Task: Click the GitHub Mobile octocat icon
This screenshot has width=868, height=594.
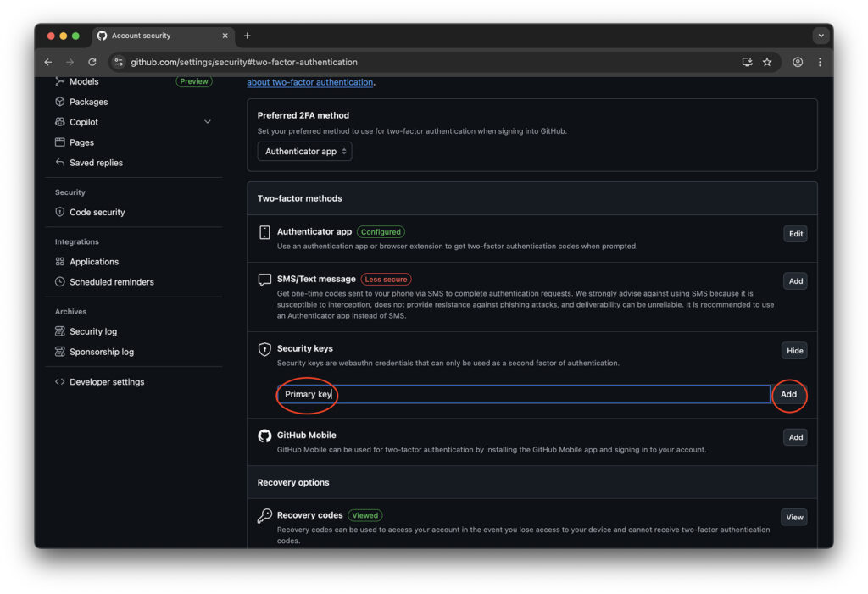Action: (x=264, y=436)
